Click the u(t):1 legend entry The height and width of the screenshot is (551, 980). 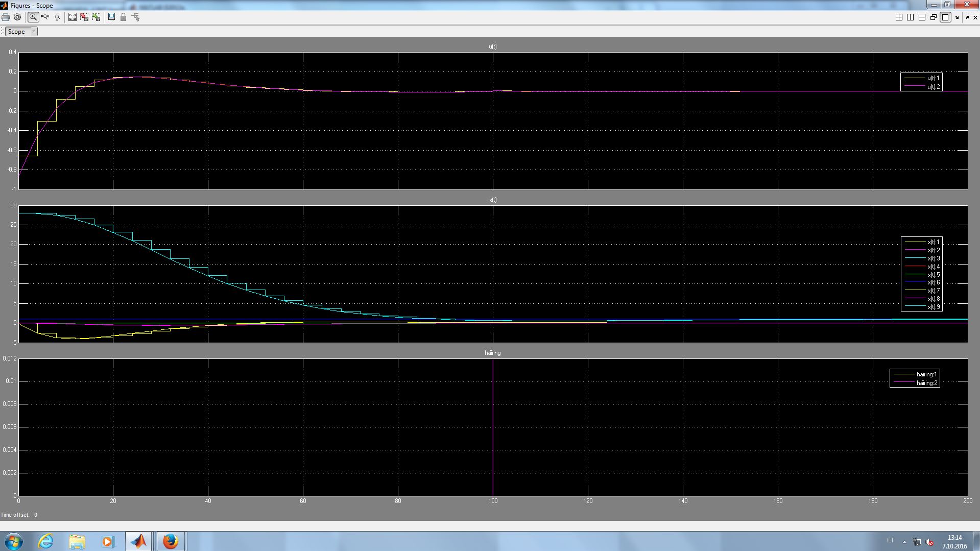coord(921,79)
